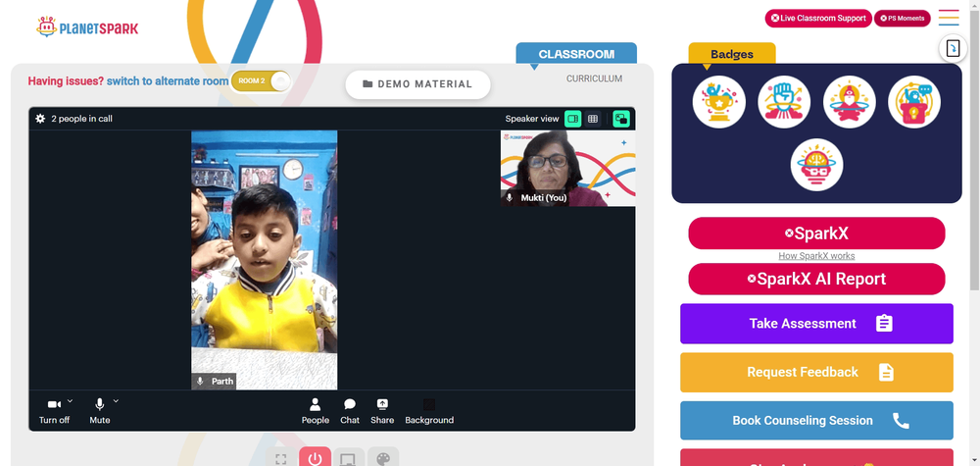Open the hamburger menu
The image size is (980, 466).
click(949, 18)
